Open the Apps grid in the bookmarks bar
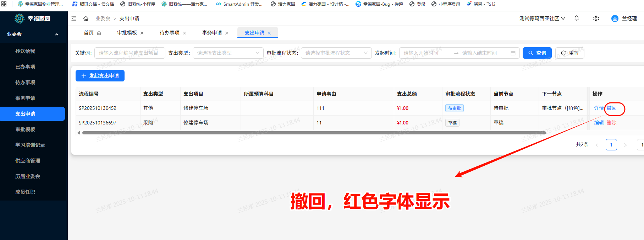644x240 pixels. (x=4, y=4)
